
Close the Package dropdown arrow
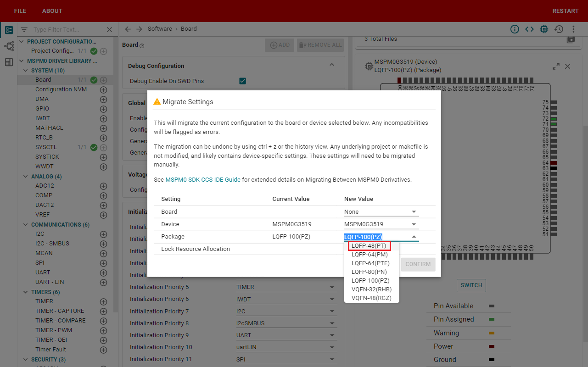[x=414, y=237]
